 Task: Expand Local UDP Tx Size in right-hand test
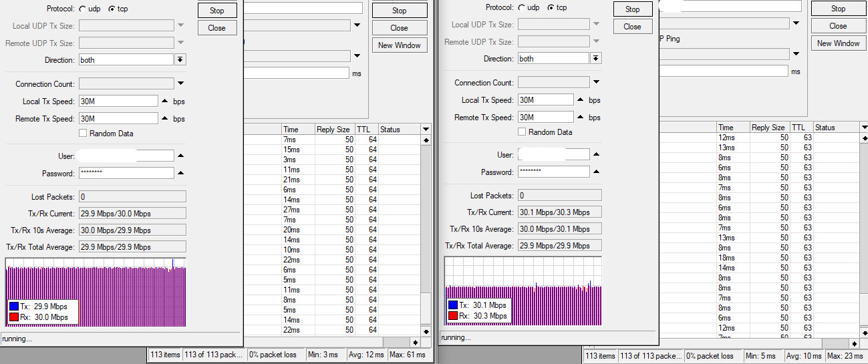point(596,24)
